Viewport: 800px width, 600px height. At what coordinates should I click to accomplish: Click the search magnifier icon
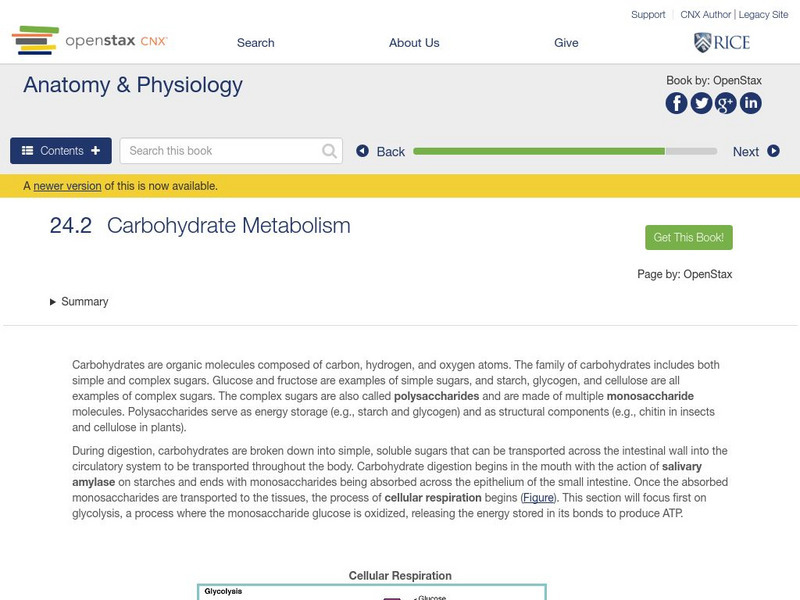click(x=330, y=151)
